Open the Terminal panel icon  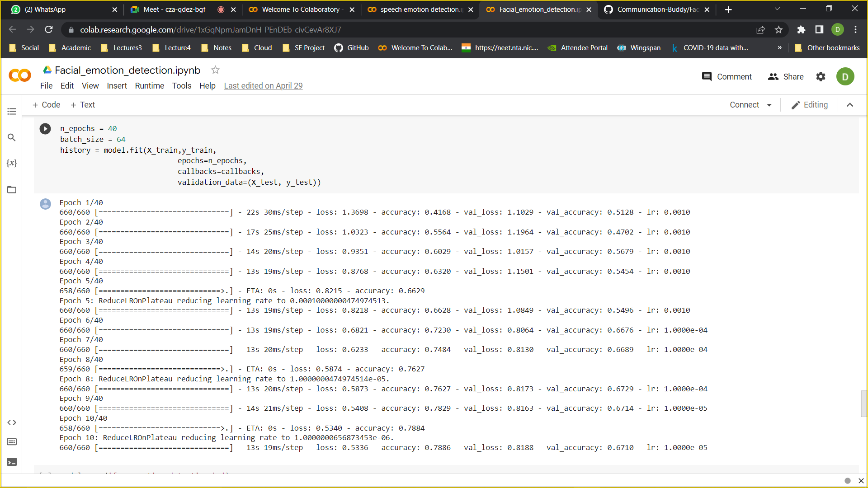[12, 462]
